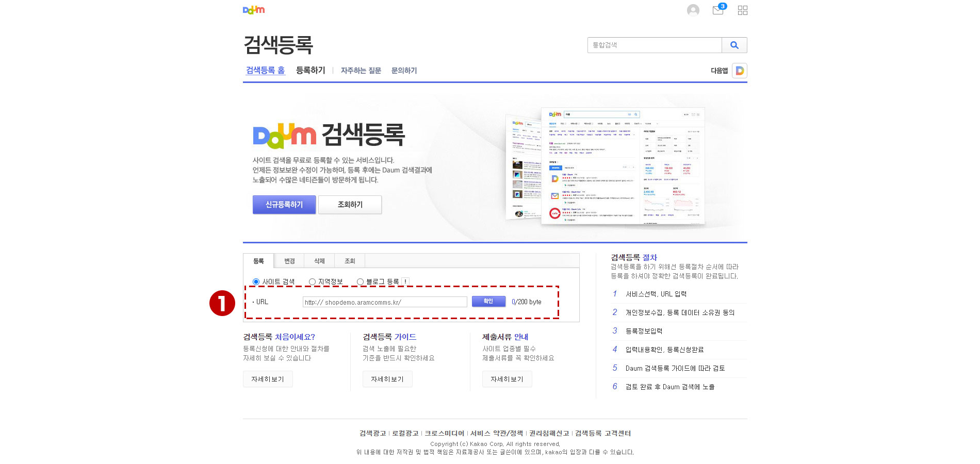Click the Daum logo at top left
This screenshot has height=464, width=980.
pyautogui.click(x=254, y=10)
